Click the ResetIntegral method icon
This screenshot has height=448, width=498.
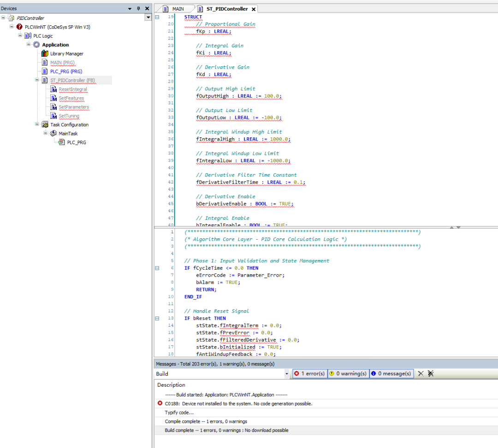point(53,89)
